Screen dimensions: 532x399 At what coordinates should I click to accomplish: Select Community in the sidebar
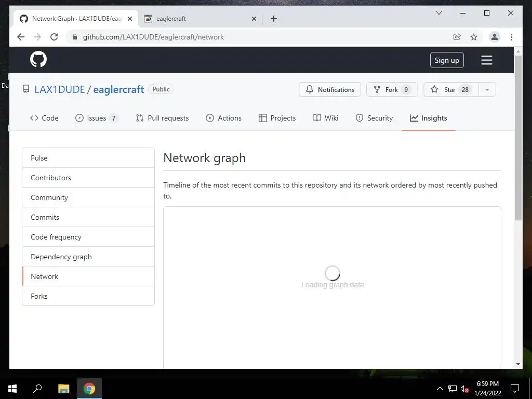88,197
